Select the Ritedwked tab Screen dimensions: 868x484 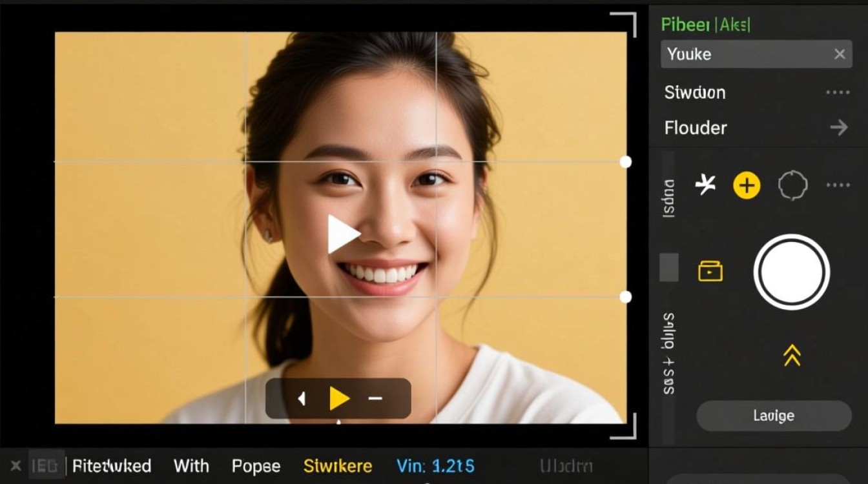(x=112, y=466)
